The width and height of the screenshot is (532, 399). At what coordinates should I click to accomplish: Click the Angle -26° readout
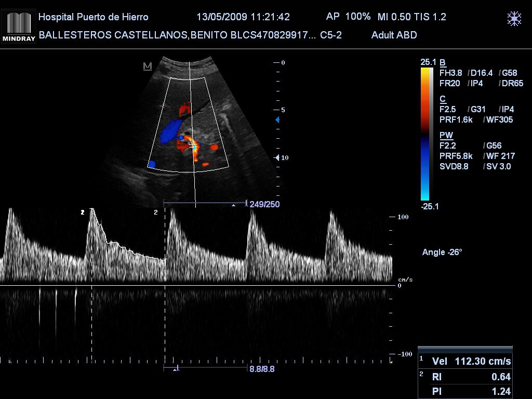[442, 252]
